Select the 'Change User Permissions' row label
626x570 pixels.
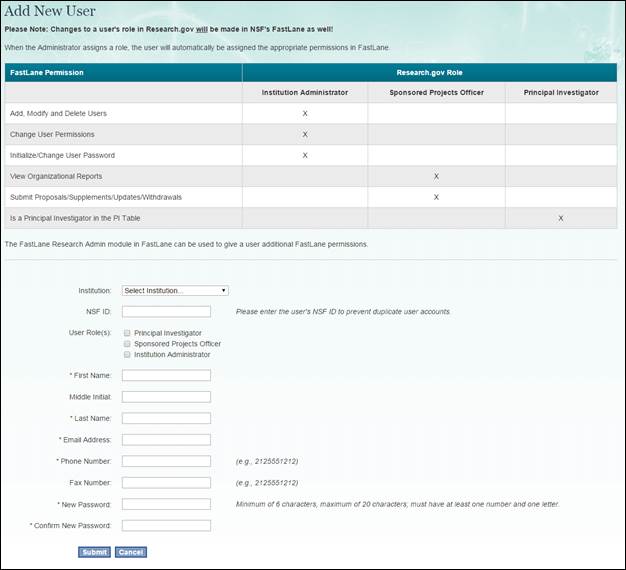coord(52,135)
